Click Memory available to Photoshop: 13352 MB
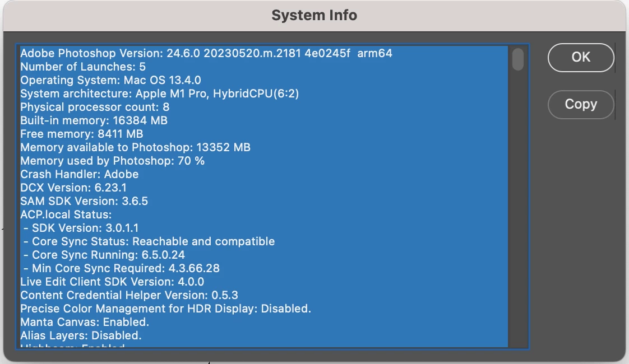This screenshot has width=629, height=364. [136, 147]
